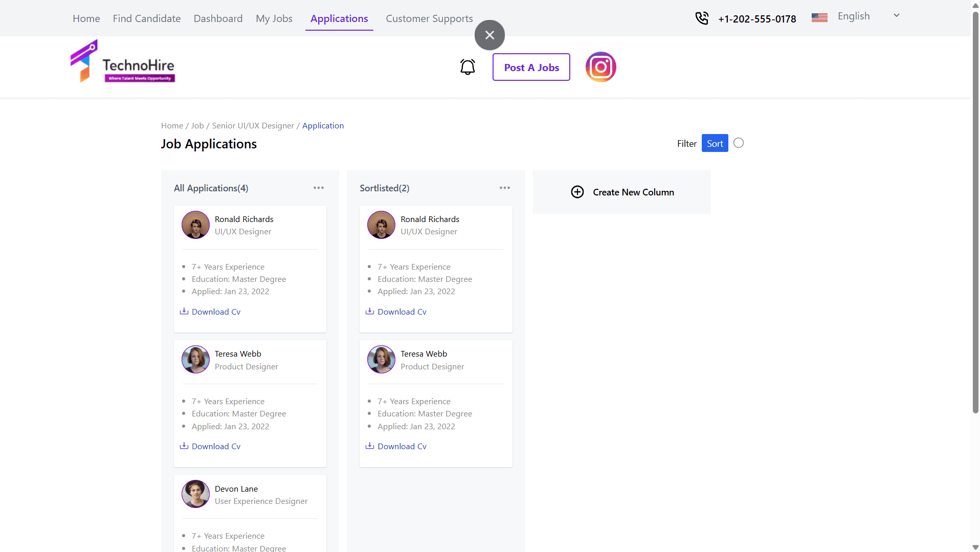Download Ronald Richards' CV in Sortlisted
The height and width of the screenshot is (552, 980).
click(x=396, y=312)
